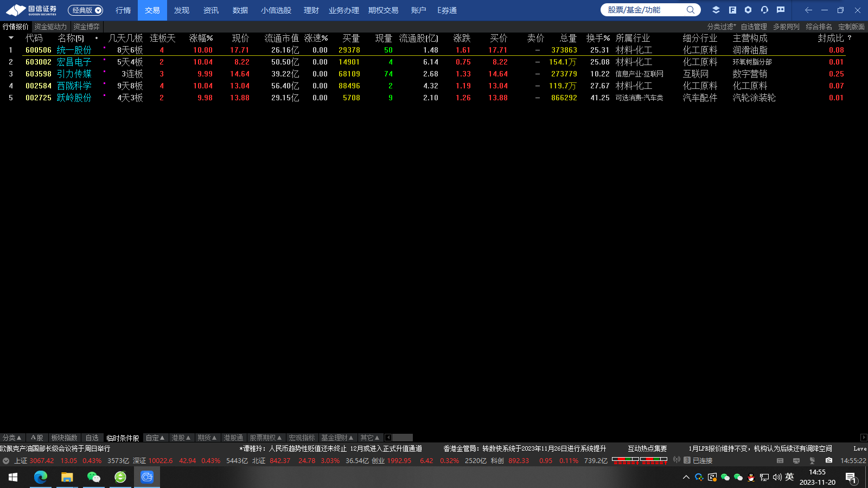
Task: Toggle 多股同列 multi-stock view
Action: point(786,27)
